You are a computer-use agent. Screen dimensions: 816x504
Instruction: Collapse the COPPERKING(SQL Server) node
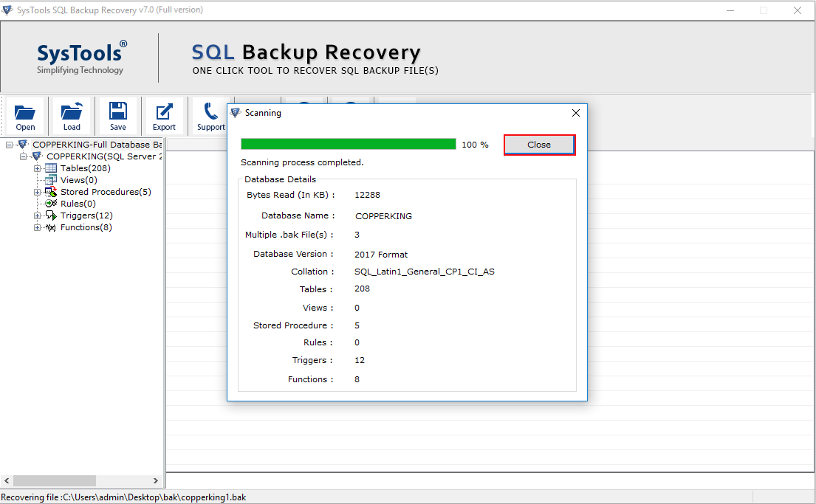point(23,156)
